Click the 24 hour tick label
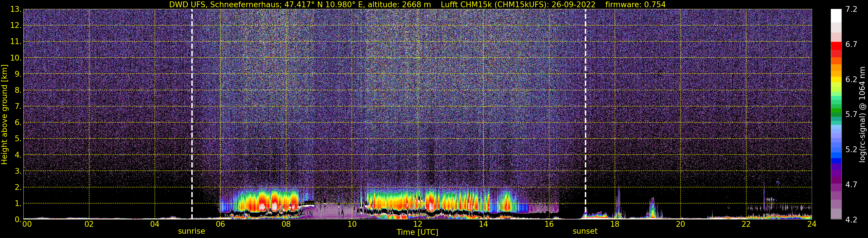Screen dimensions: 868x238 click(x=812, y=224)
